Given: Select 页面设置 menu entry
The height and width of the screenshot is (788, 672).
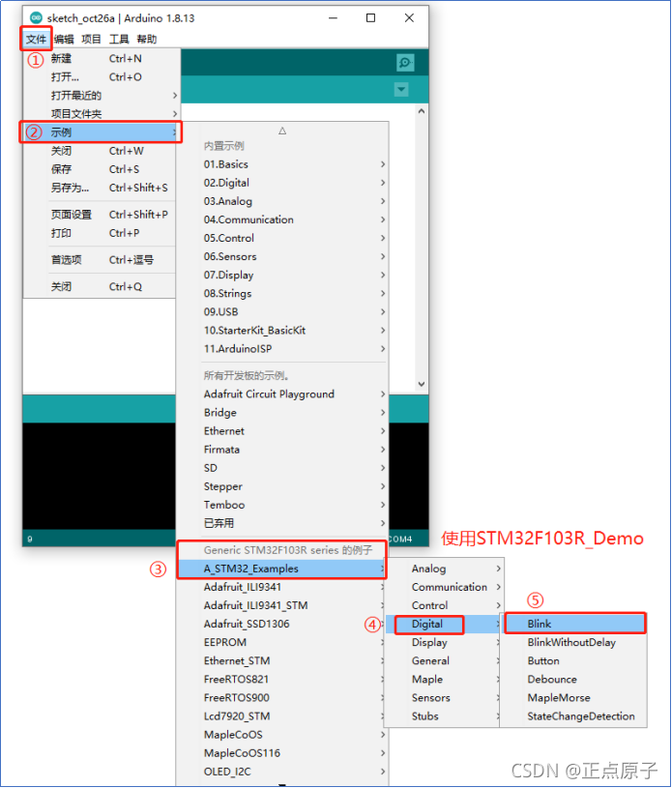Looking at the screenshot, I should pos(102,215).
